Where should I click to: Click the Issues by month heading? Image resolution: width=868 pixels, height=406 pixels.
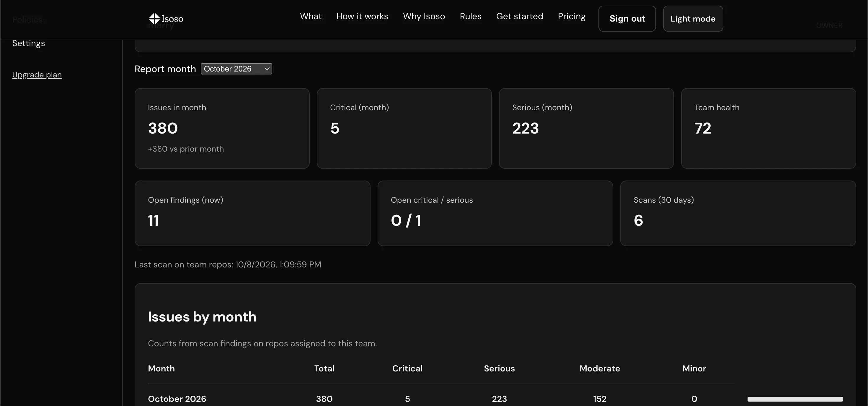click(x=202, y=317)
